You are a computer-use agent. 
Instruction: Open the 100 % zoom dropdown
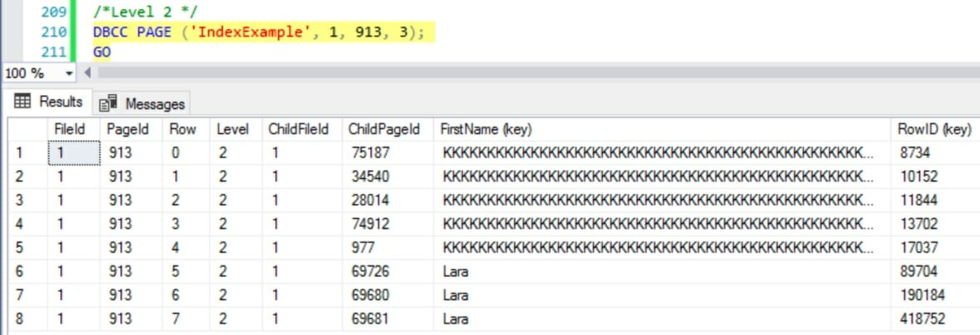tap(69, 72)
